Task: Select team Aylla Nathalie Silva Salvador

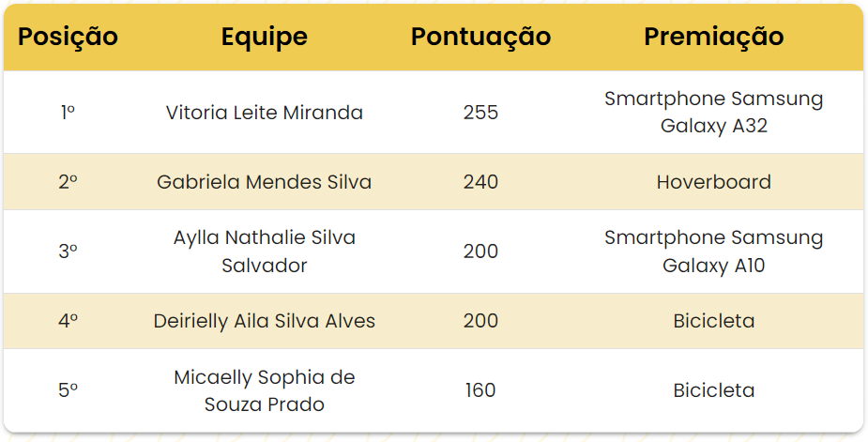Action: 264,251
